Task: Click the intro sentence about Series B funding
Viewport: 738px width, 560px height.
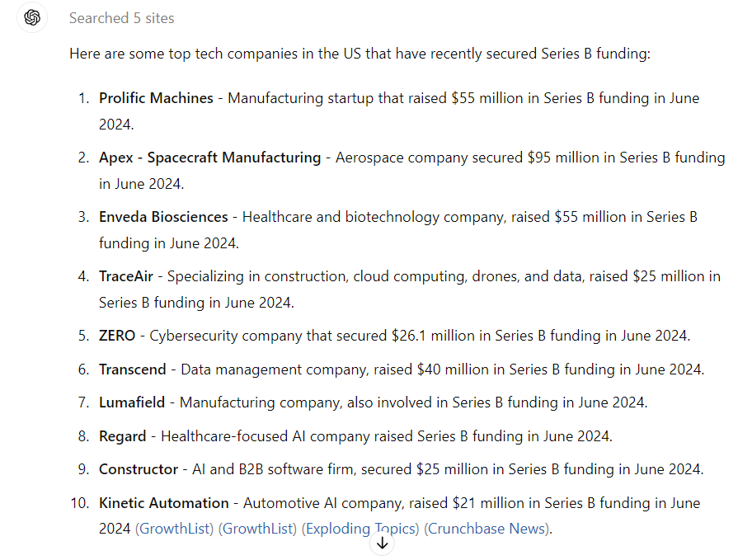Action: tap(360, 54)
